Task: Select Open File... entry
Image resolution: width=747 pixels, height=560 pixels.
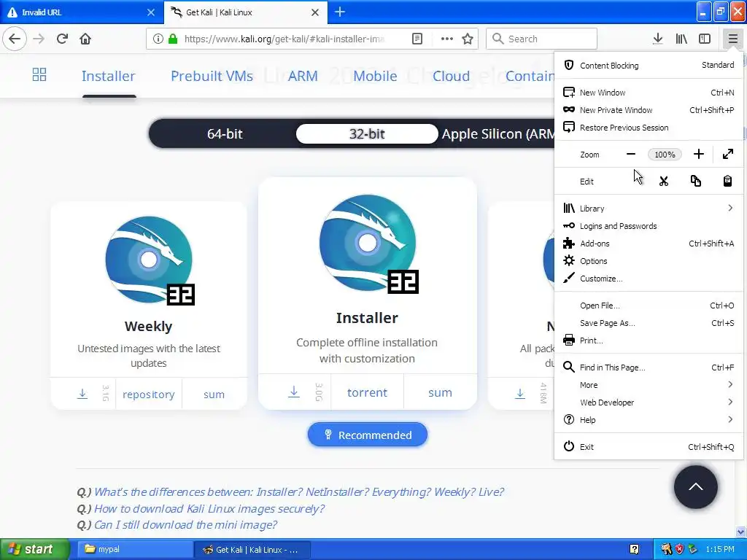Action: coord(649,306)
